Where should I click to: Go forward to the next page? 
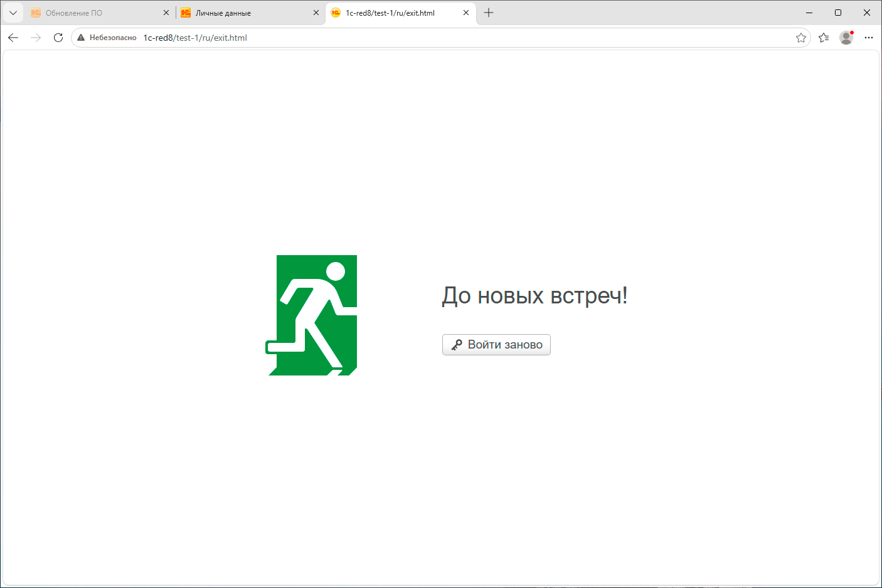[x=36, y=38]
